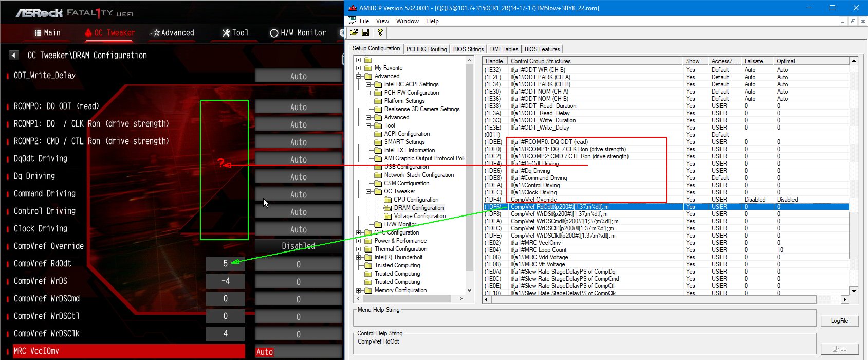Click the My Favorite folder icon in tree

[368, 68]
